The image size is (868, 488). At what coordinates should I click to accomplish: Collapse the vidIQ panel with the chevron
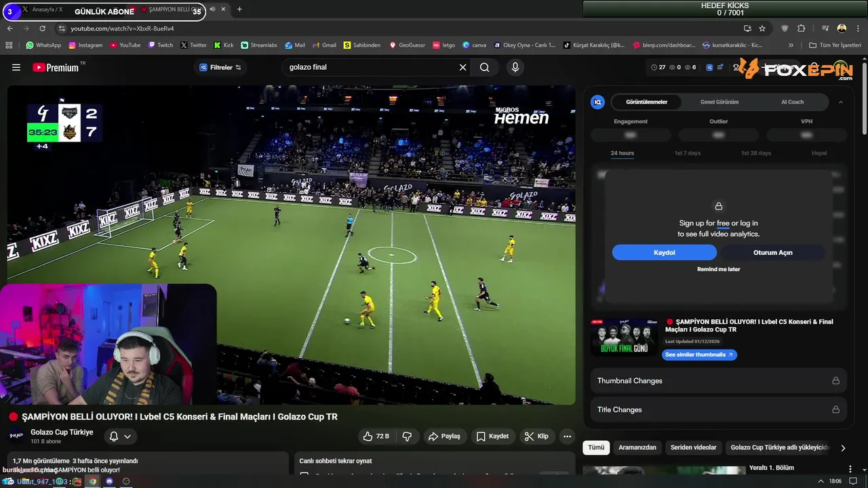coord(841,102)
